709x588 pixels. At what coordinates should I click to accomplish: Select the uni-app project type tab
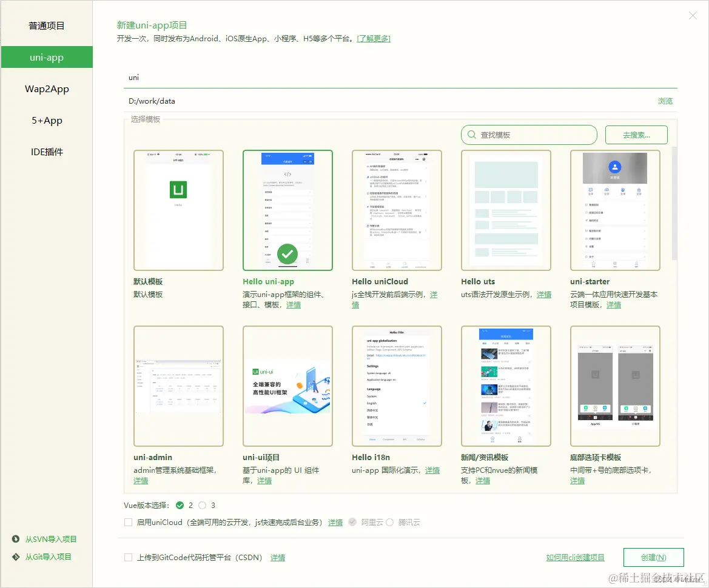pos(47,58)
